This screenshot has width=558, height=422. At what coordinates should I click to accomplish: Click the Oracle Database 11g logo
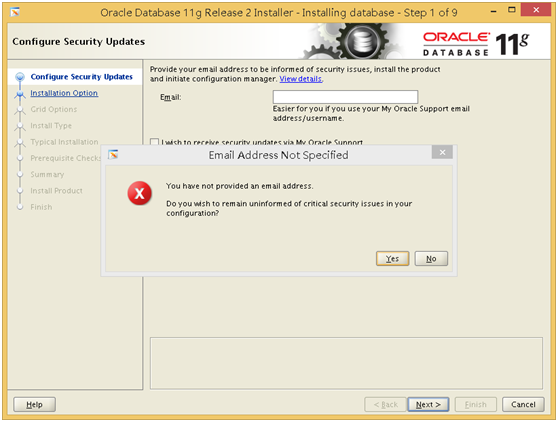point(476,44)
